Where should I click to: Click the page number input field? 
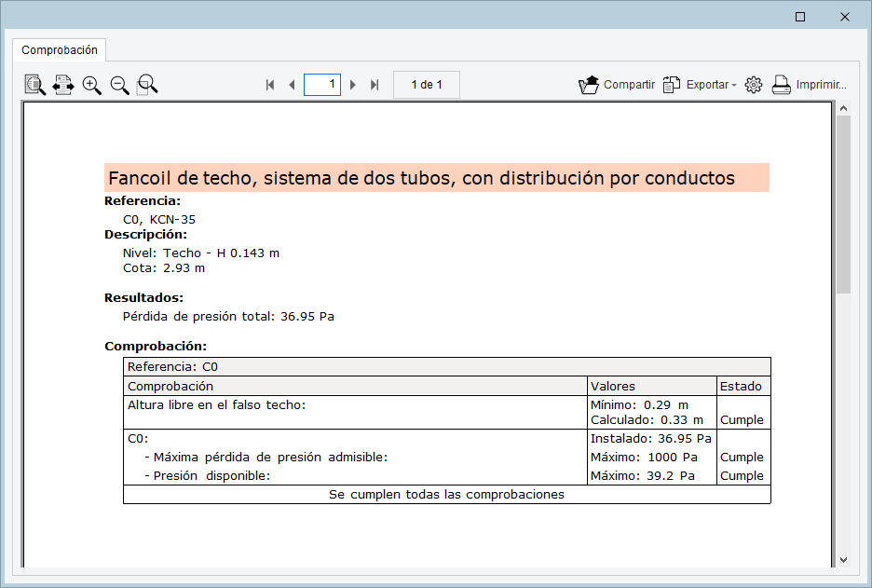pos(322,85)
